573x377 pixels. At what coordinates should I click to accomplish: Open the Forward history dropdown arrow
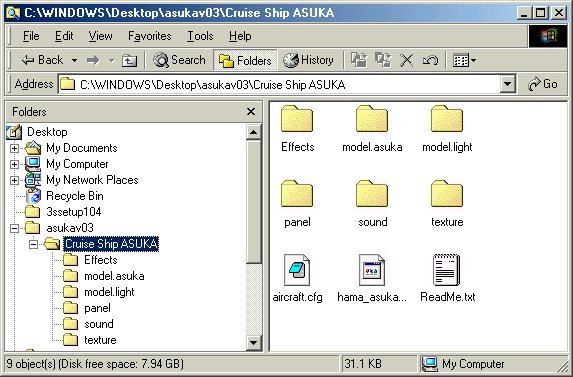point(111,60)
